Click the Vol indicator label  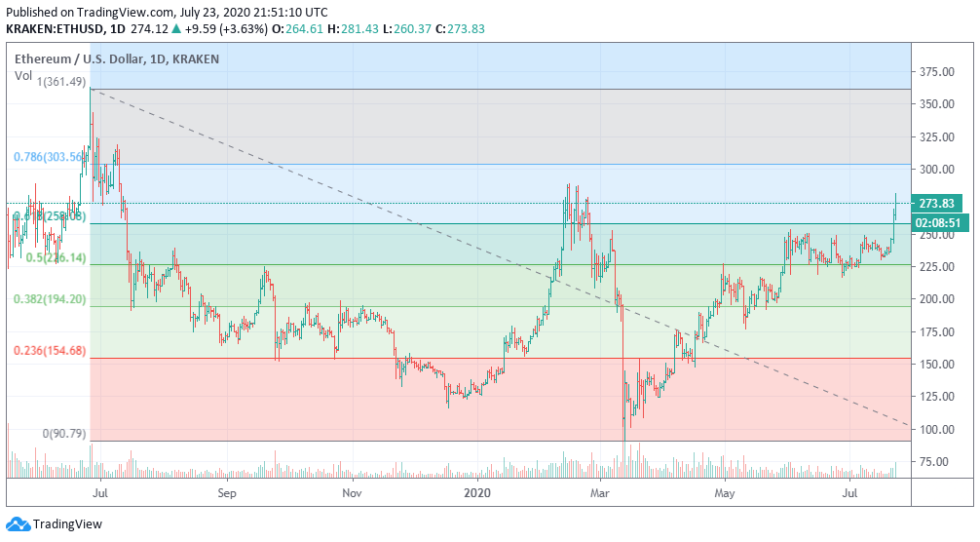click(21, 74)
